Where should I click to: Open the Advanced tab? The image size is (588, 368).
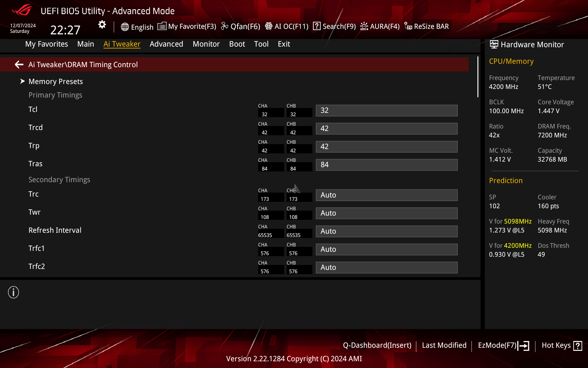(x=166, y=44)
